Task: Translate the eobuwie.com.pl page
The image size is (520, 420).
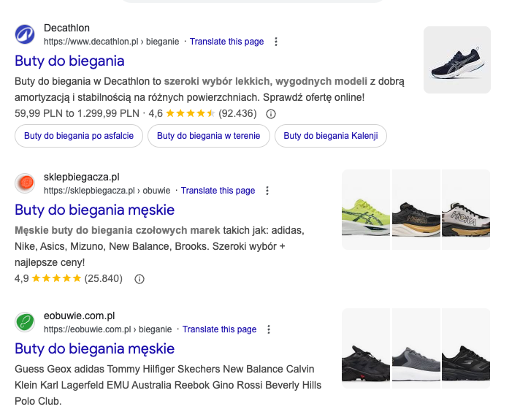Action: (x=219, y=329)
